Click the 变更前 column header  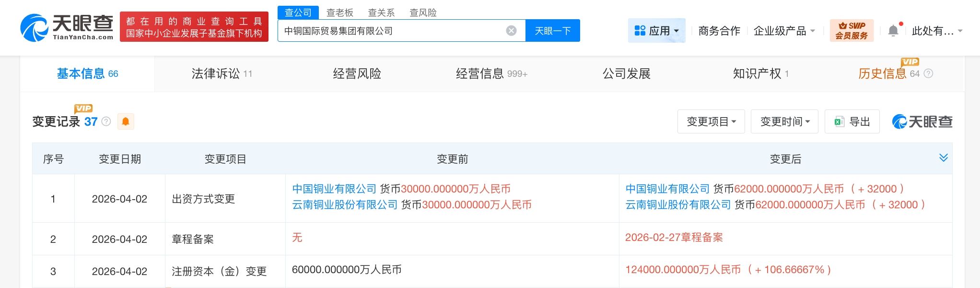(452, 159)
